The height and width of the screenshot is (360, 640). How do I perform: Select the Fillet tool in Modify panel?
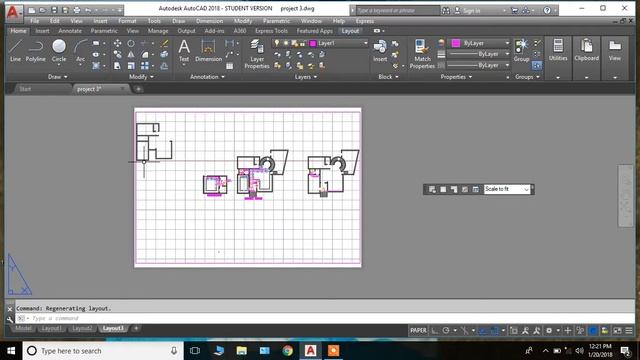click(145, 54)
